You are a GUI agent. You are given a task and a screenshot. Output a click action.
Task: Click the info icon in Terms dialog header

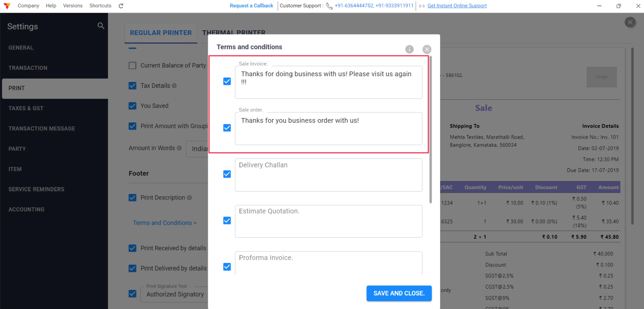[x=409, y=49]
